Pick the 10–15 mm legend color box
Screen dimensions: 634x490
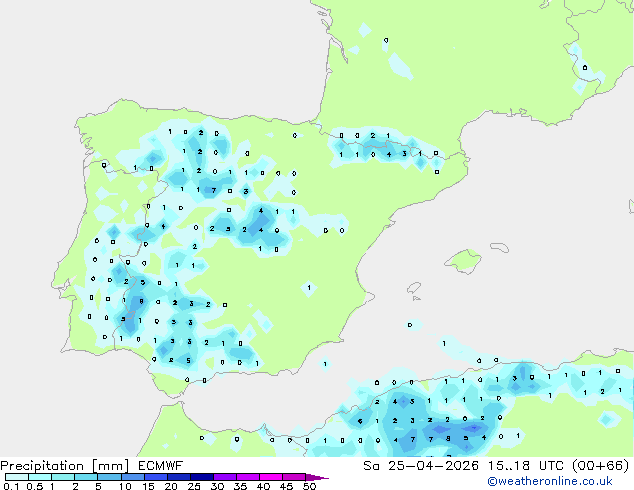tap(132, 477)
